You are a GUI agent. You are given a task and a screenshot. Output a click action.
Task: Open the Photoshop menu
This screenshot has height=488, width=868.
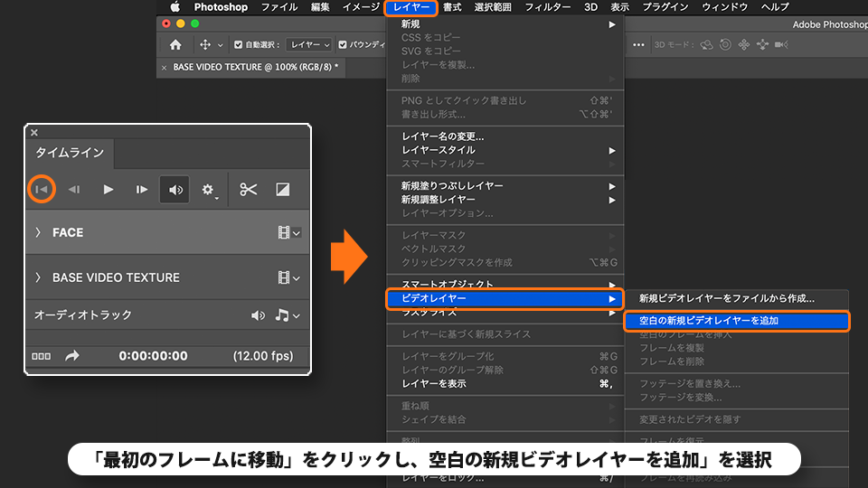pyautogui.click(x=221, y=7)
